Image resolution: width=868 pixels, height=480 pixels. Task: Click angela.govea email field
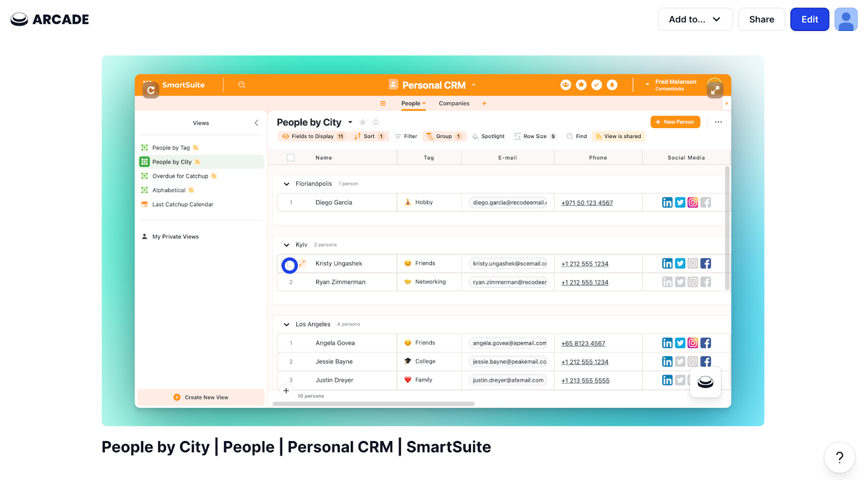[x=508, y=343]
